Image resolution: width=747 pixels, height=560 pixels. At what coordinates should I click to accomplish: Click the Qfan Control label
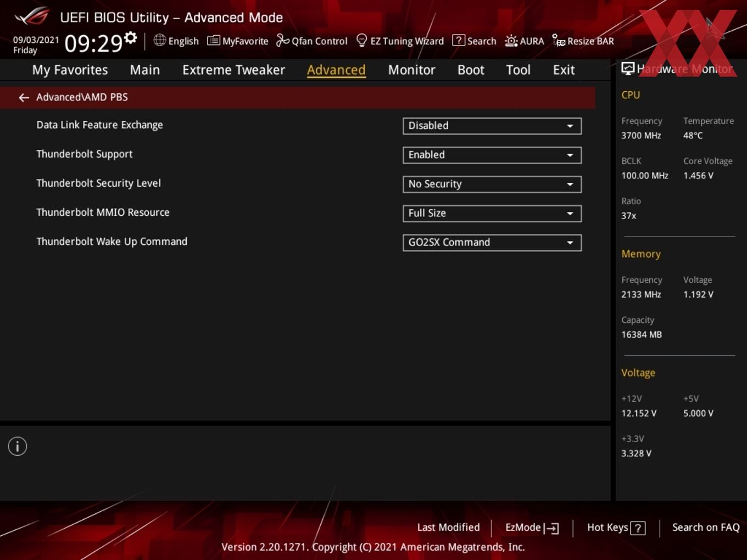319,41
